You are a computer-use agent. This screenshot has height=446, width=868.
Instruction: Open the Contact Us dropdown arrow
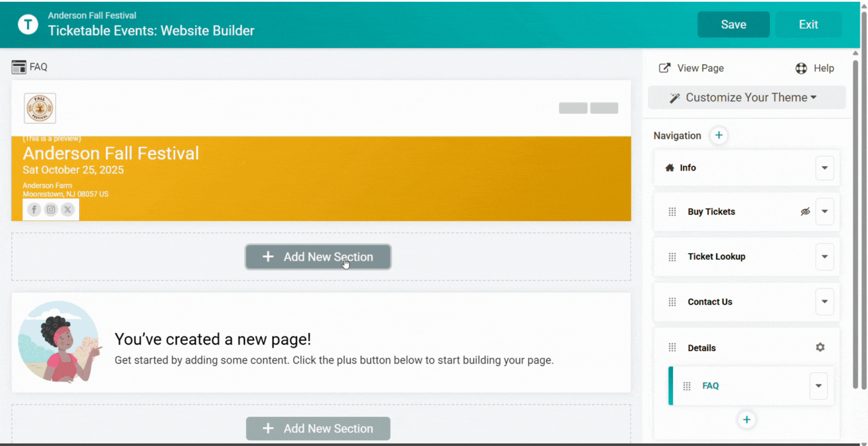pos(825,302)
